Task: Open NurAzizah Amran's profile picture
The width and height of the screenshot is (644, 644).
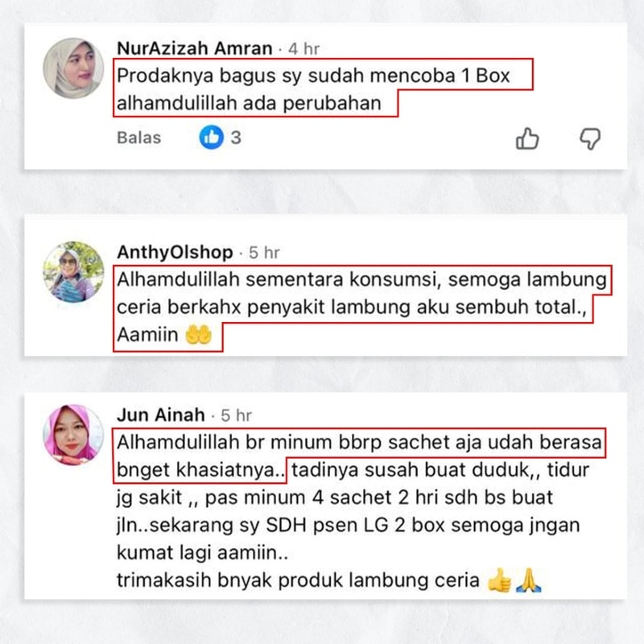Action: (73, 68)
